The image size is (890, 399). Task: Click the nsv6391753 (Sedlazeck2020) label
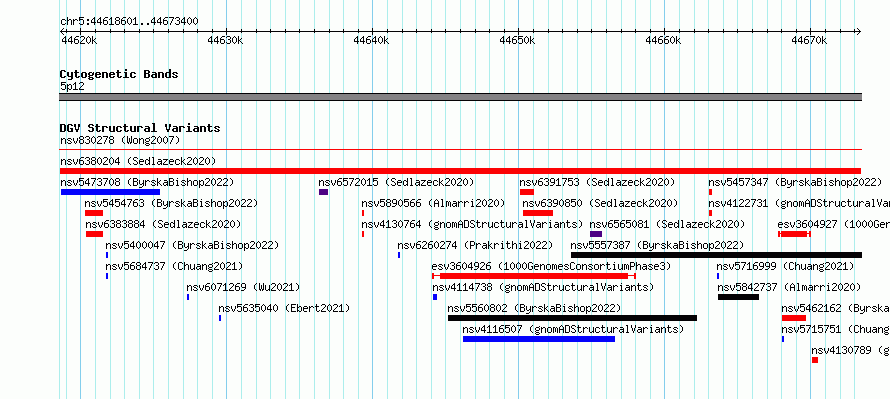pos(597,182)
